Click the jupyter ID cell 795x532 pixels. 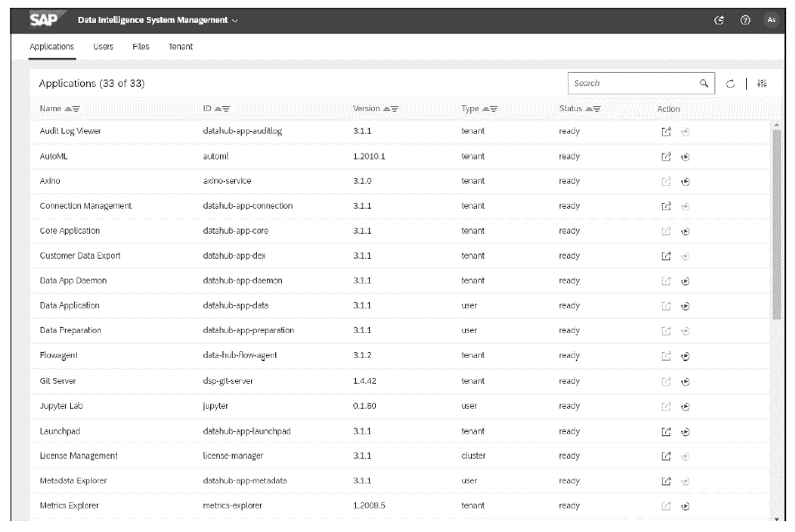click(216, 406)
